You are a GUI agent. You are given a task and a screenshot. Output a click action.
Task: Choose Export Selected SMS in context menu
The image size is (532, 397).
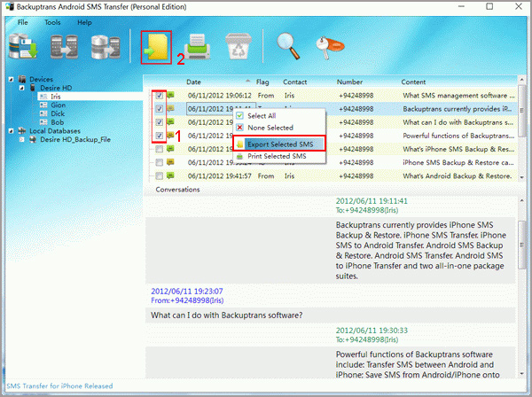(279, 144)
